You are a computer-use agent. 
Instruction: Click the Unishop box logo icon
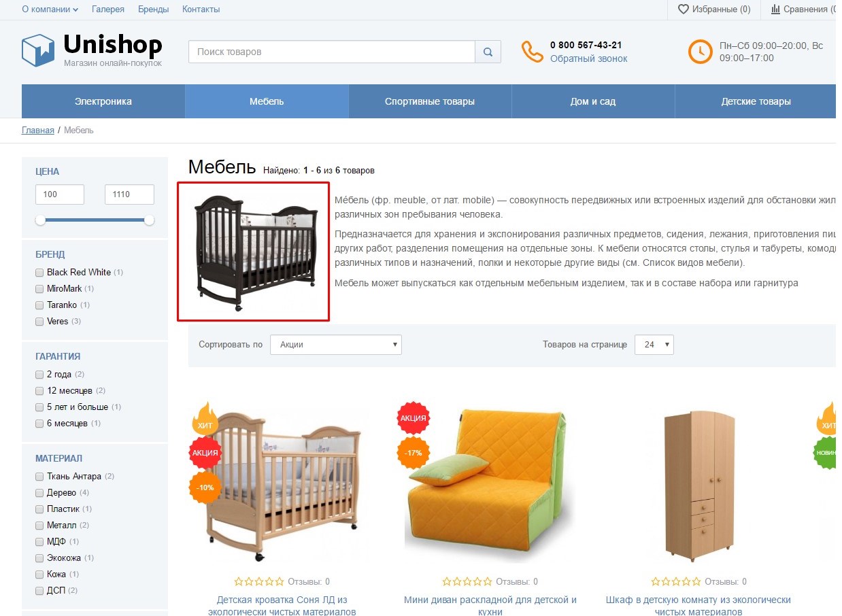pyautogui.click(x=38, y=50)
